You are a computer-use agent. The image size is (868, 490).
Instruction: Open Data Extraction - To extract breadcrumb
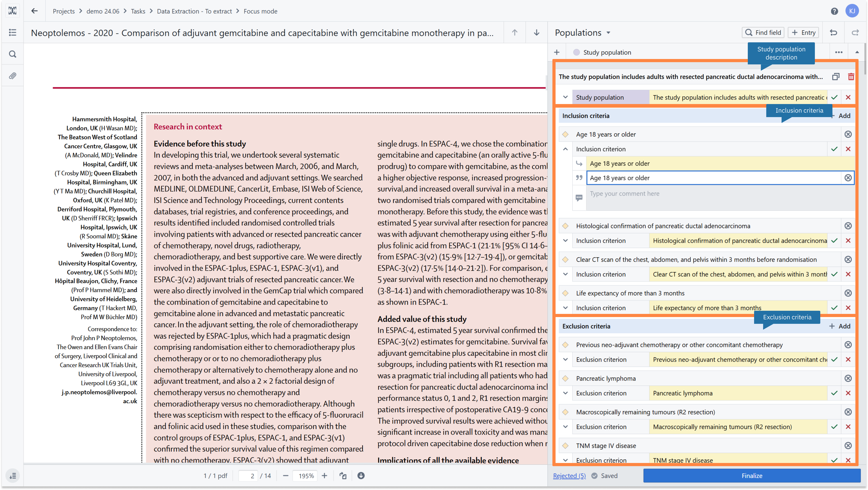[x=194, y=11]
